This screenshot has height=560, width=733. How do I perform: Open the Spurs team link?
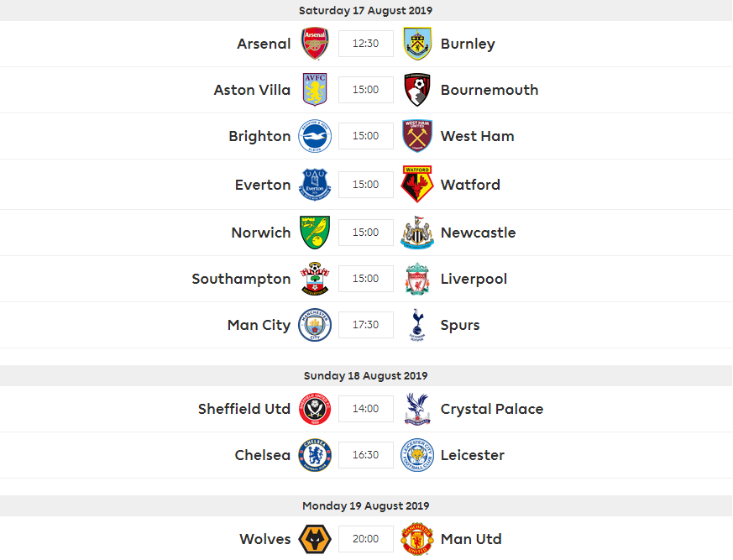coord(460,325)
